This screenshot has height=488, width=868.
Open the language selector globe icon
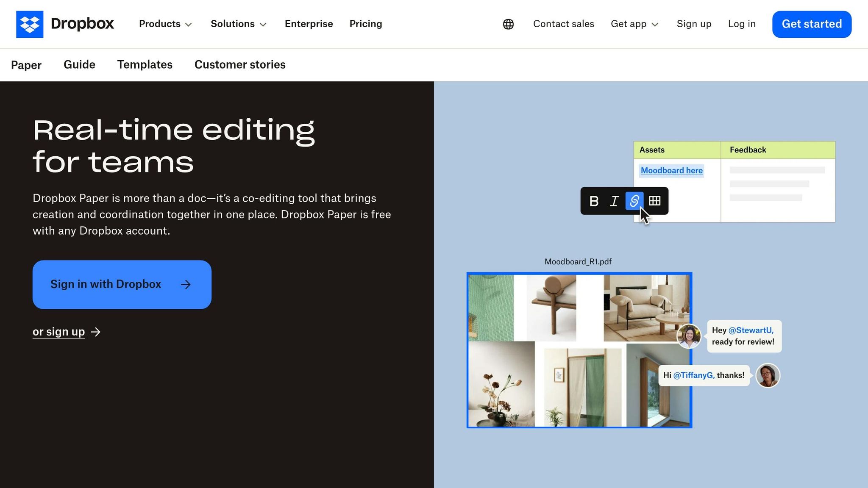click(x=508, y=24)
